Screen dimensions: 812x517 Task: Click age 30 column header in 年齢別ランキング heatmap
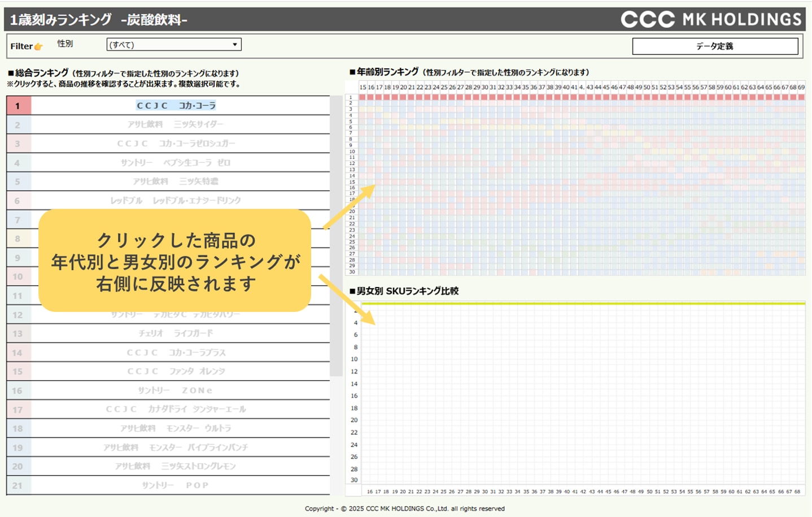pos(485,88)
